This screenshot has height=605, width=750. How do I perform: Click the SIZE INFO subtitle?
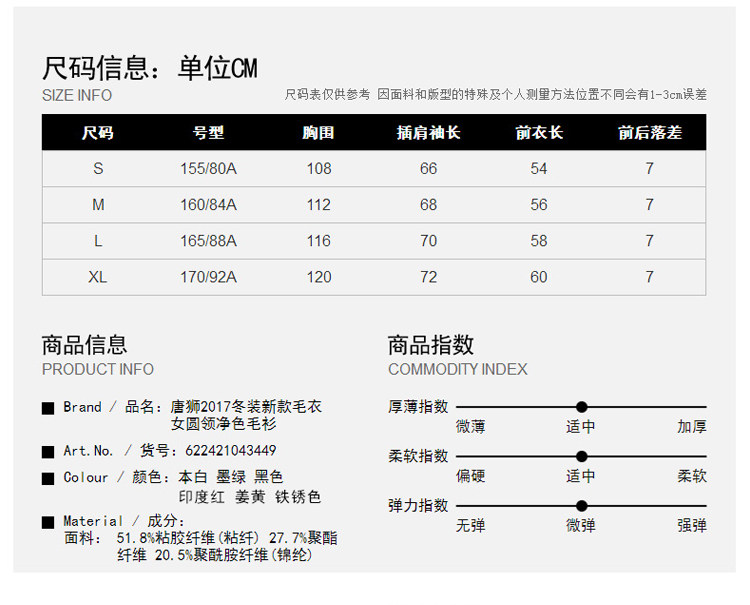coord(77,95)
